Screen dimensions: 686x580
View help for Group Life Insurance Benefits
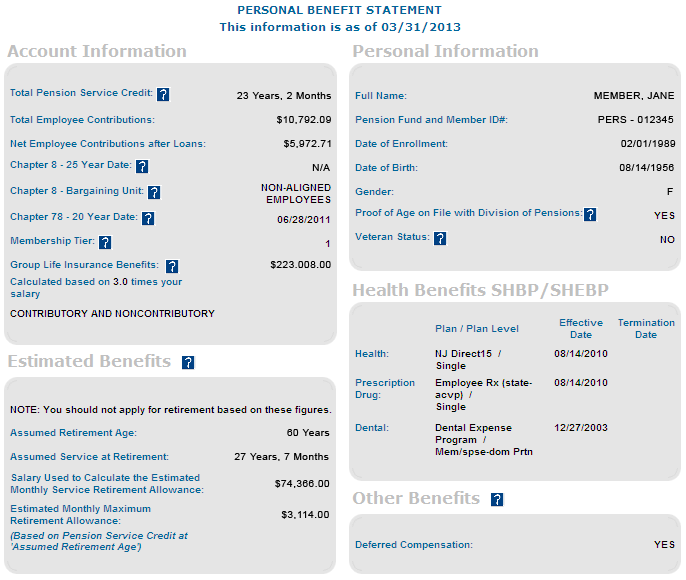[x=172, y=266]
